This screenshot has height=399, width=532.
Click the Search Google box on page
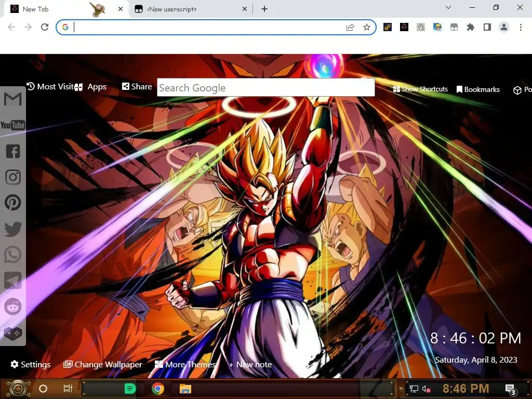265,87
